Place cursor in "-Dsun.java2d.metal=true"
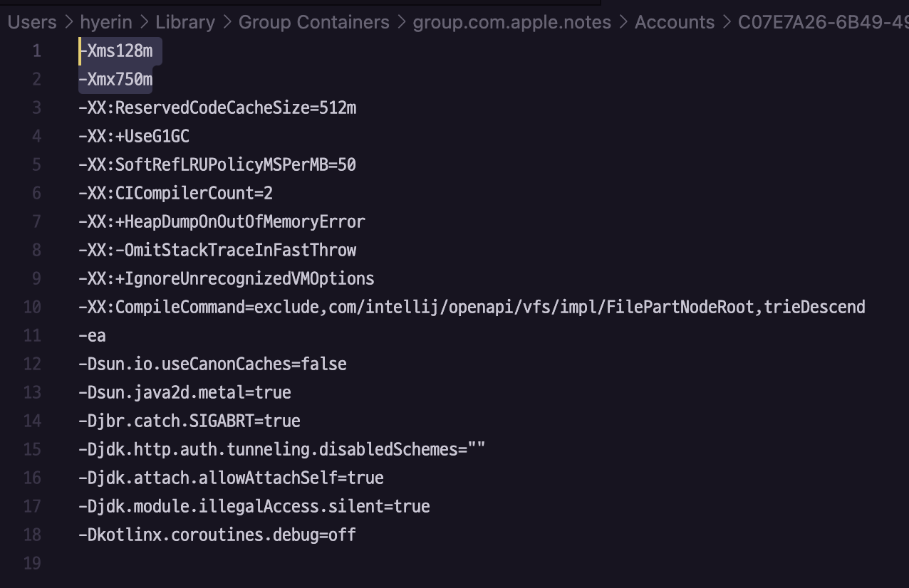 coord(184,392)
